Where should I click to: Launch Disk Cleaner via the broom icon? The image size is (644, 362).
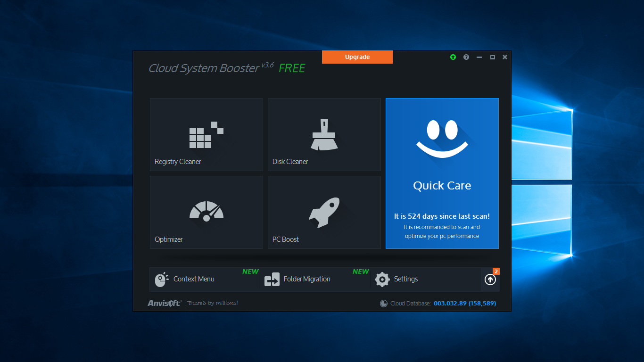click(x=324, y=135)
